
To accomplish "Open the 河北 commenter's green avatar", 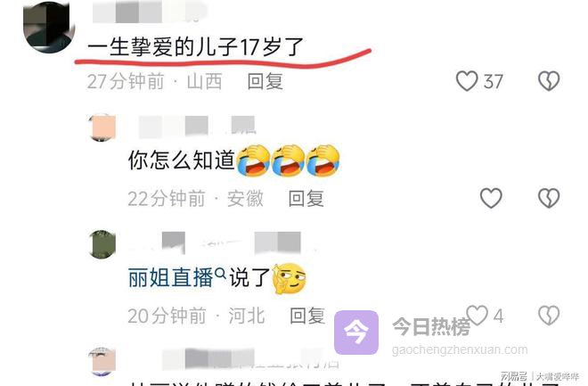I will click(x=102, y=244).
